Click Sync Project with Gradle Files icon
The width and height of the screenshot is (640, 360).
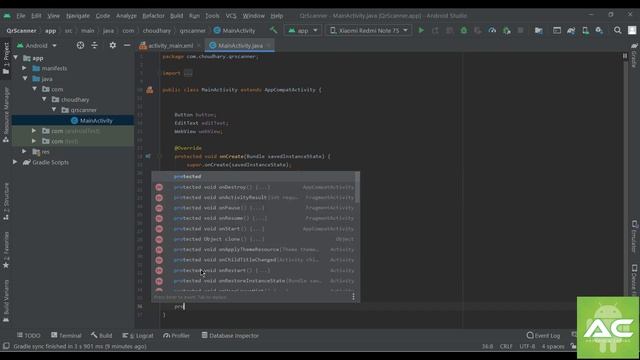[571, 30]
